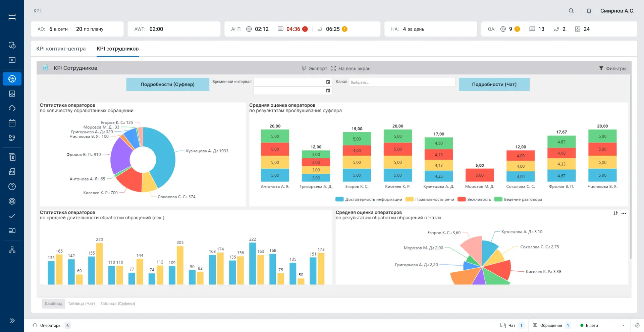This screenshot has height=332, width=644.
Task: Open settings gear in status bar
Action: coord(637,325)
